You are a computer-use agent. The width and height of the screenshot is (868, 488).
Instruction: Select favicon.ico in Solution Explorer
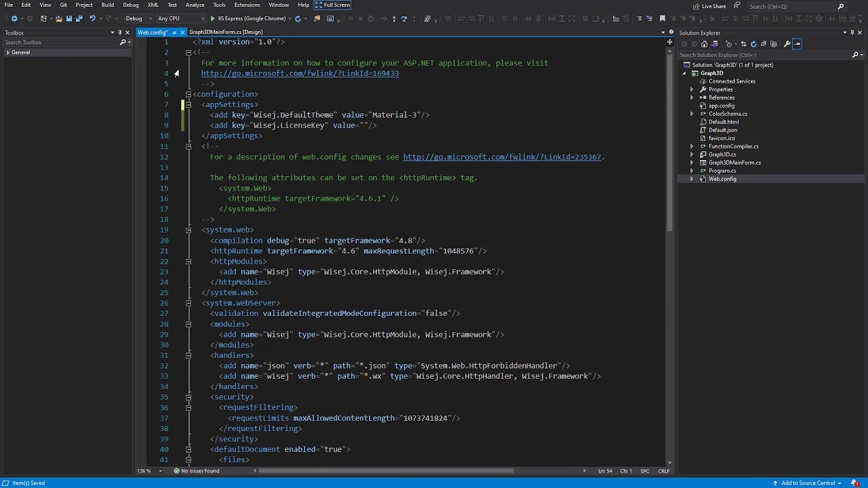pos(722,138)
